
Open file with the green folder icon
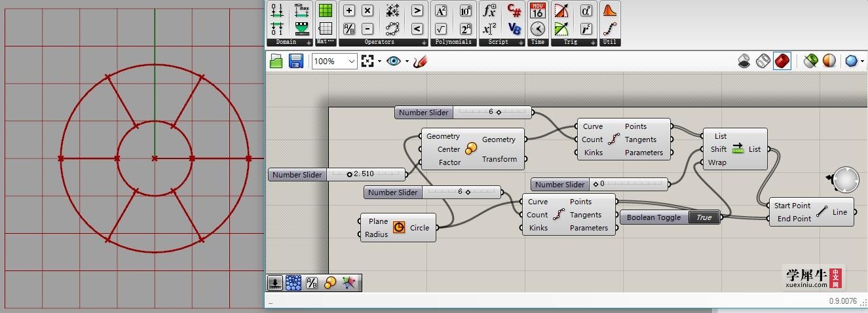click(276, 62)
